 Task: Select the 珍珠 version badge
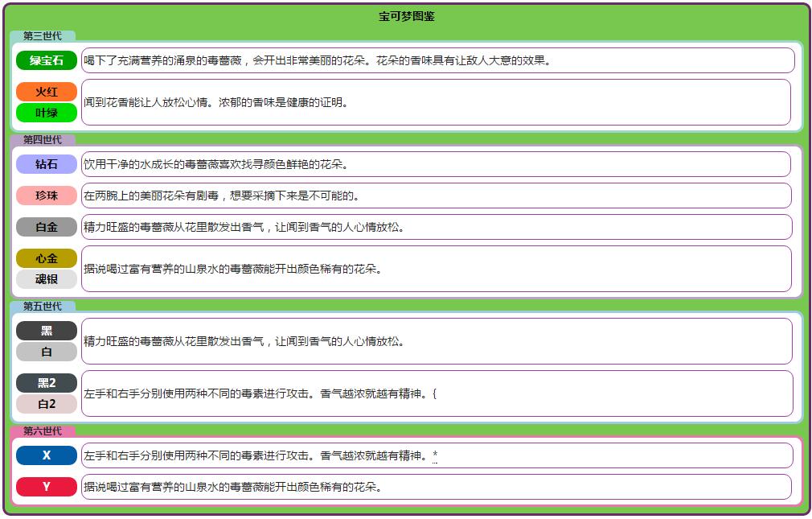pyautogui.click(x=47, y=196)
